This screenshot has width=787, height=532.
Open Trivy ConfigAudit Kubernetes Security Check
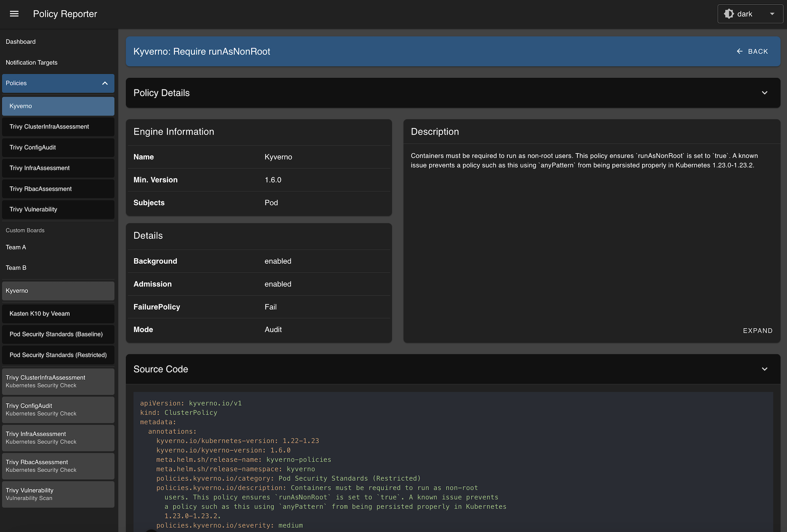pos(58,410)
